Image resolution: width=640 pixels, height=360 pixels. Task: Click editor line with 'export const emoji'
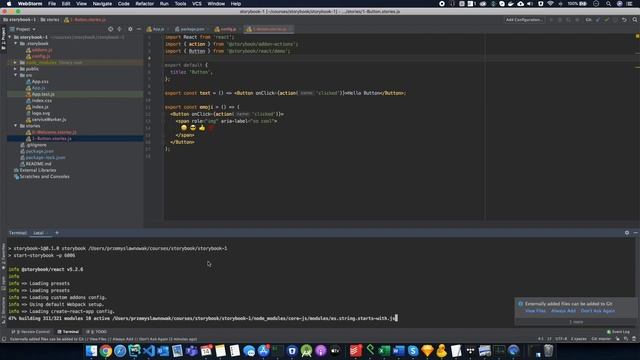click(202, 107)
